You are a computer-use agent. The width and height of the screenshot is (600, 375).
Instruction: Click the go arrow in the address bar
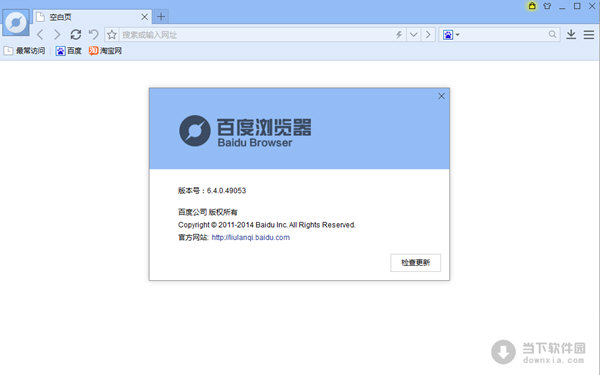428,35
